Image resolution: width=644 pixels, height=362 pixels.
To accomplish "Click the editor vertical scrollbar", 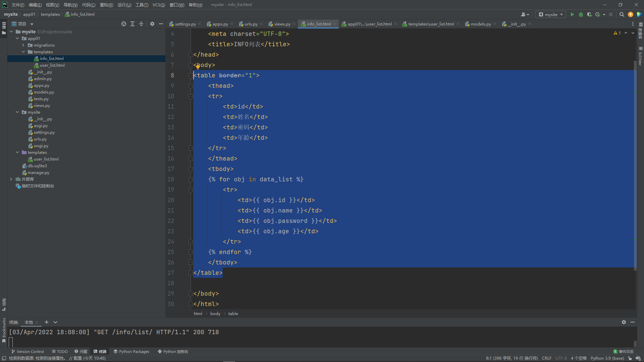I will [x=635, y=166].
